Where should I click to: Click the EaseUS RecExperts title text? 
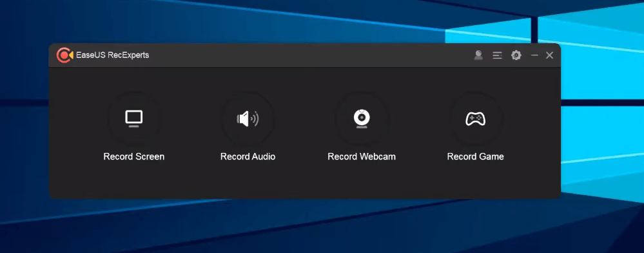113,55
